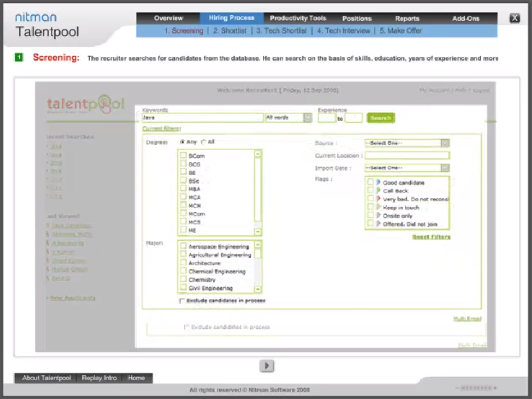Select step 5. Make Offer
532x399 pixels.
pos(401,31)
